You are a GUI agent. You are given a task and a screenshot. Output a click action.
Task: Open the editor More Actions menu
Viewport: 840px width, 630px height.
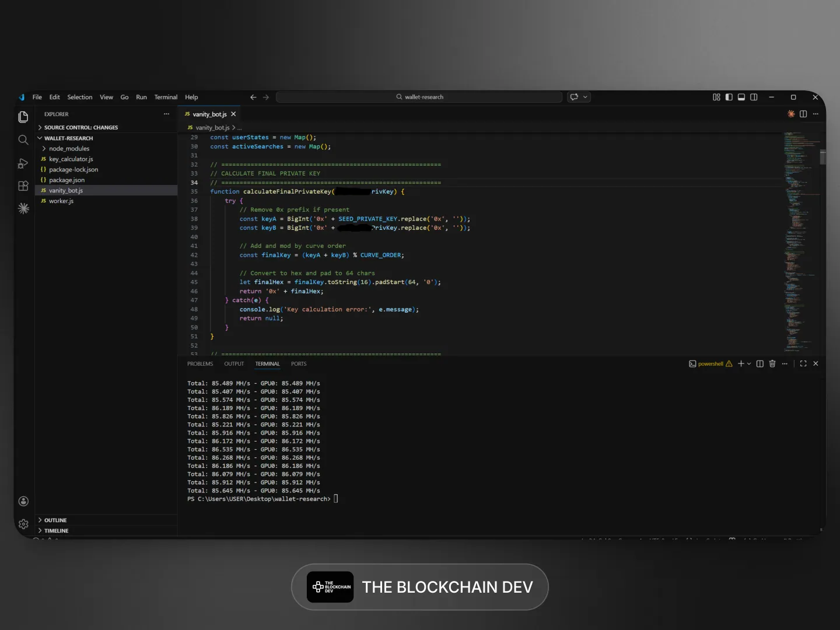pyautogui.click(x=815, y=114)
